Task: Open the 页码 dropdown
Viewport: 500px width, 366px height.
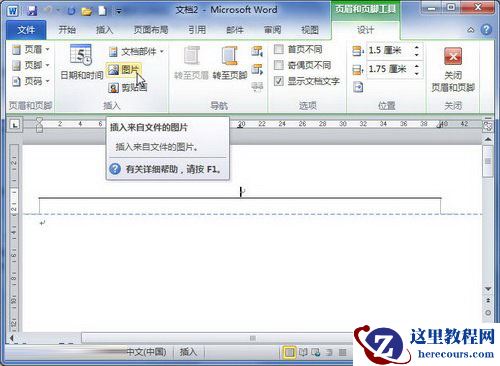Action: click(31, 81)
